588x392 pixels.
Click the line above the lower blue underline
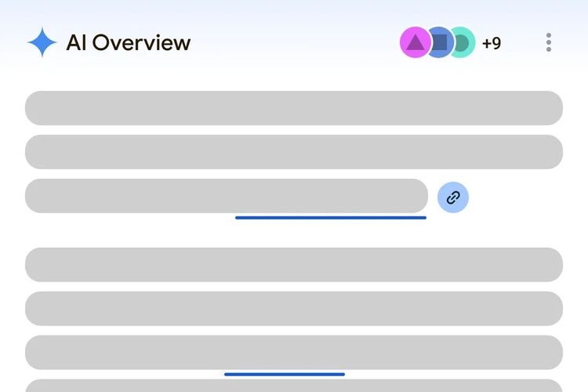click(294, 353)
